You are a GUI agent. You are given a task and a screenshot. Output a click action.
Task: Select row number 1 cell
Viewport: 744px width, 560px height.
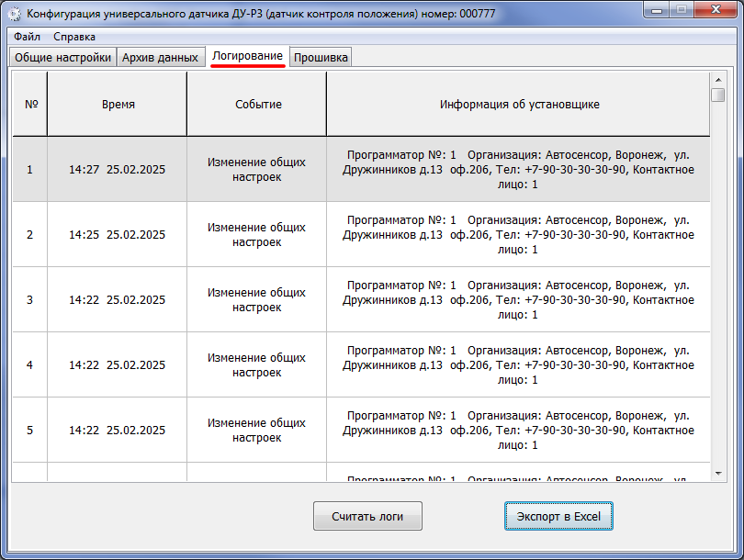tap(30, 169)
